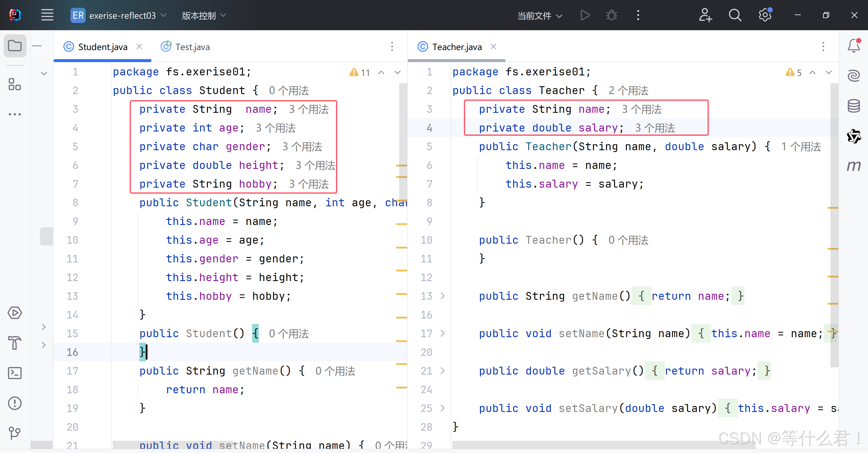Open the Maven tool window
Image resolution: width=868 pixels, height=453 pixels.
click(x=854, y=166)
